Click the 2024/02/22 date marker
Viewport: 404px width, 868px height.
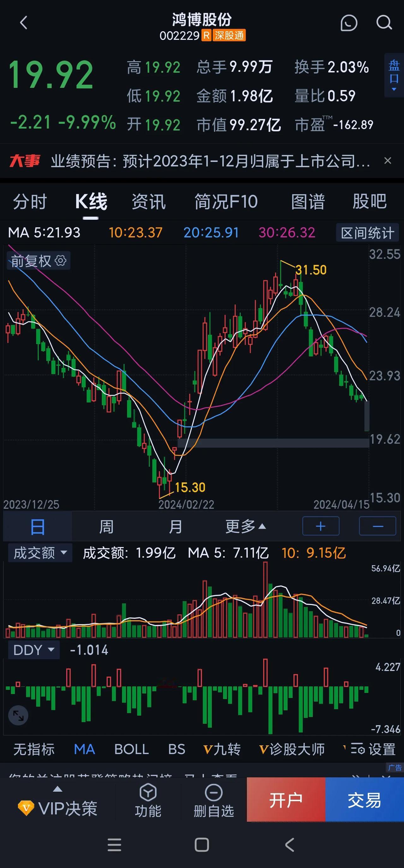(186, 505)
